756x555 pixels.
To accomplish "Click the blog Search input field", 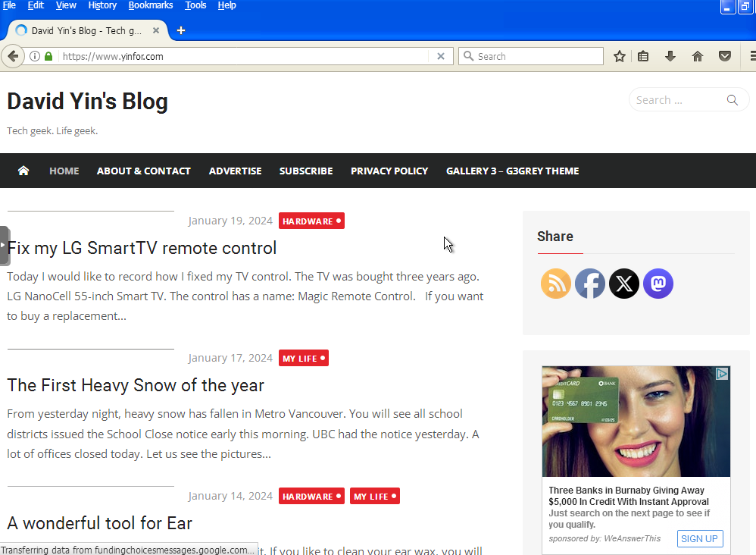I will click(676, 100).
